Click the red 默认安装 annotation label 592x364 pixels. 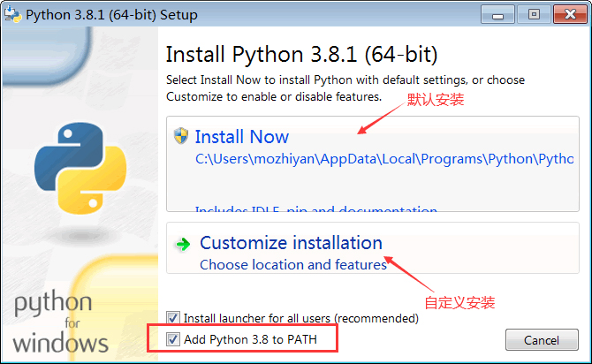[x=436, y=100]
